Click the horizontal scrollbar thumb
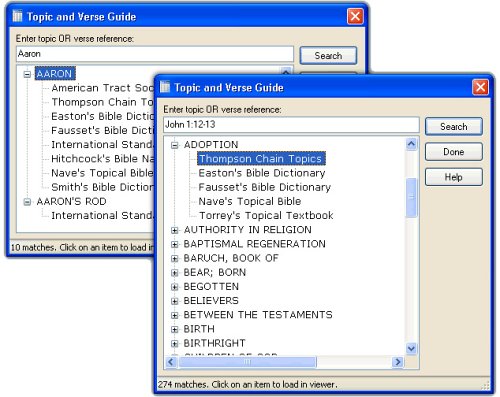 pyautogui.click(x=247, y=362)
